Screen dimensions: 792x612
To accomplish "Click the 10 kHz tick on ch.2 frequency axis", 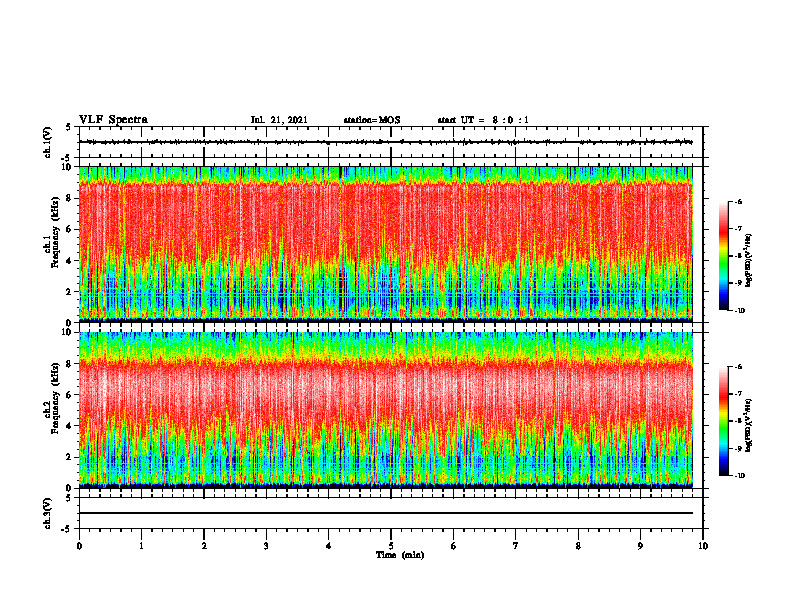I will [68, 332].
